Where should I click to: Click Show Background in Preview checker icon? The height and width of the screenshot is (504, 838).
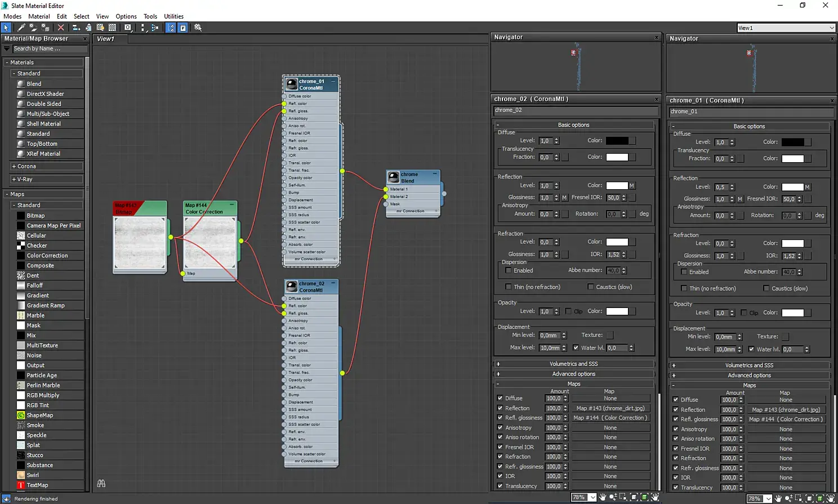(x=113, y=28)
